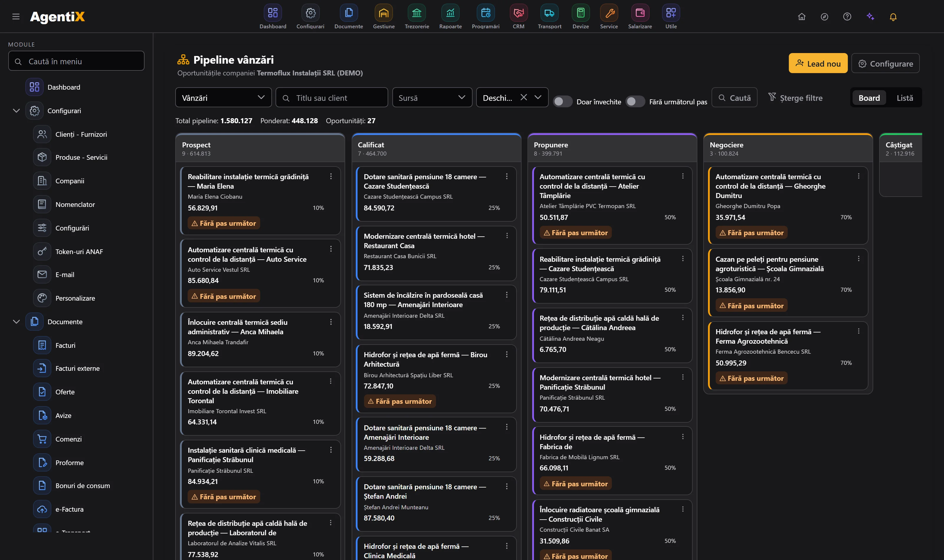Open Facturi externe in sidebar
The image size is (944, 560).
click(x=77, y=368)
